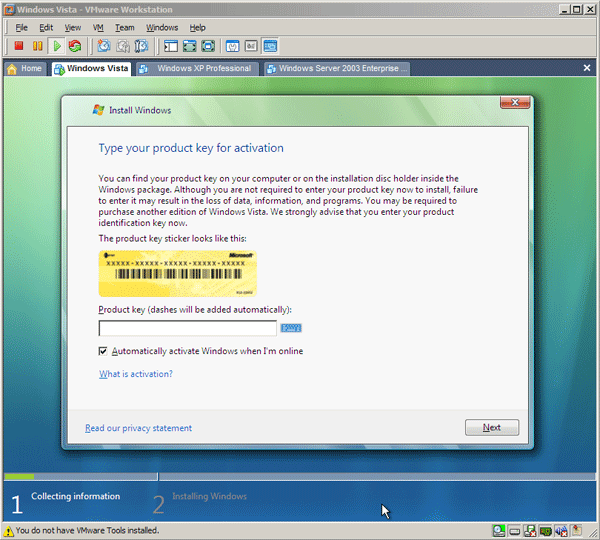Open the Edit menu
Viewport: 600px width, 540px height.
46,28
